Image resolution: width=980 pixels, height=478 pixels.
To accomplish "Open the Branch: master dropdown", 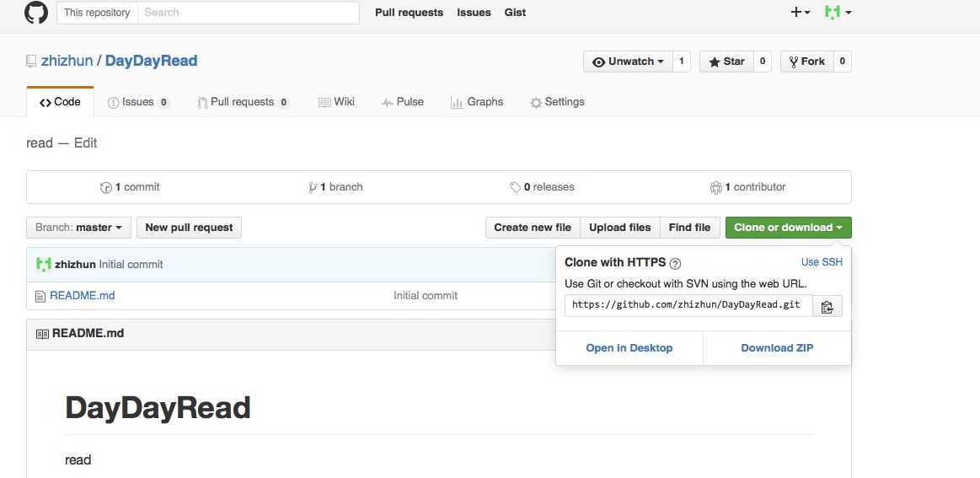I will coord(78,228).
